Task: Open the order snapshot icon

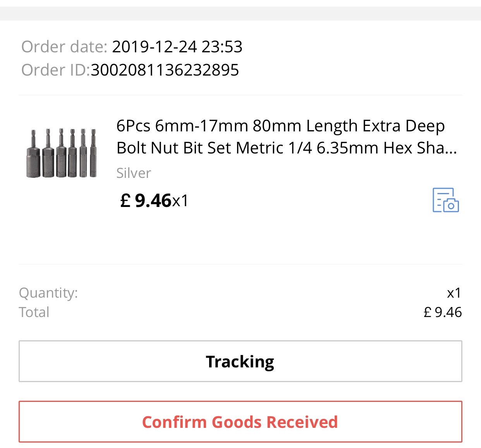Action: tap(445, 200)
